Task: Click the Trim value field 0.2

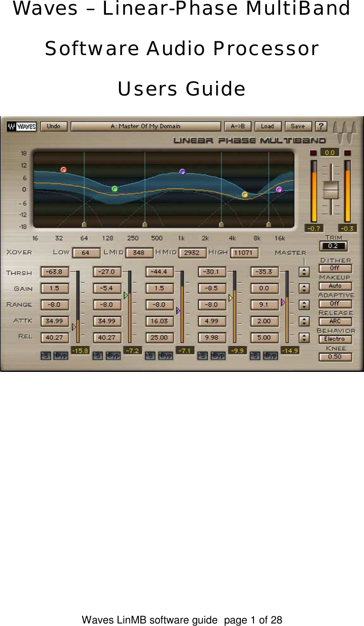Action: coord(333,246)
